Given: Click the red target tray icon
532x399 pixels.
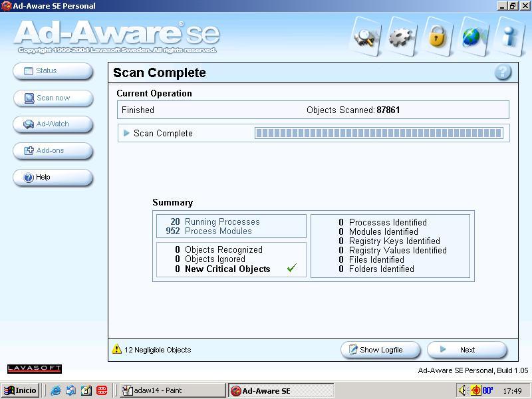Looking at the screenshot, I should point(475,391).
